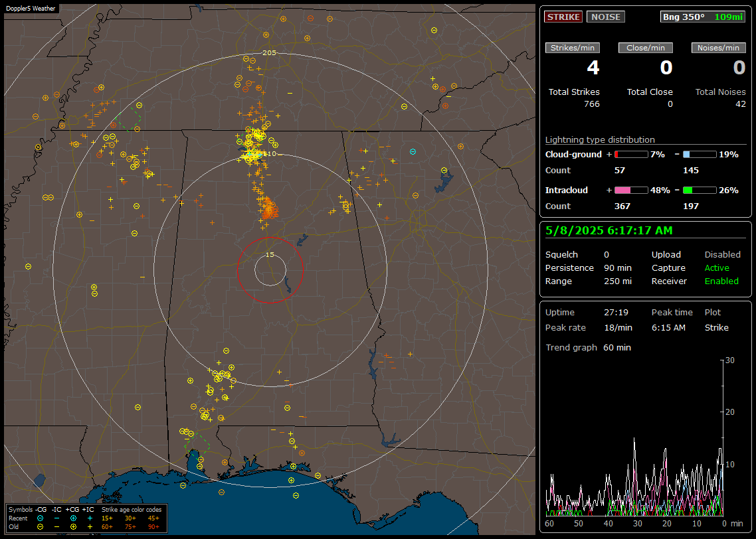Click the cyan strike marker in Georgia
The width and height of the screenshot is (756, 539).
click(x=413, y=152)
